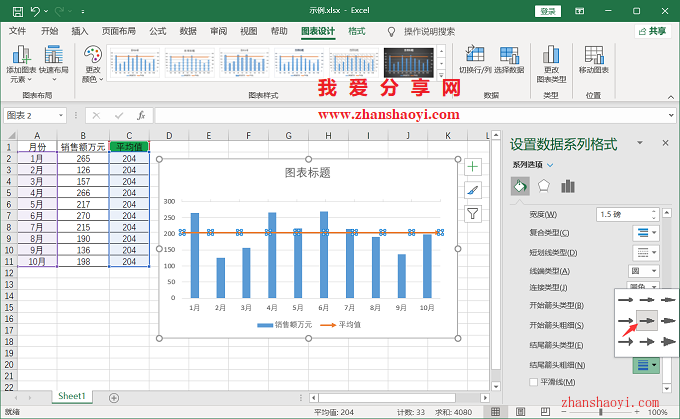This screenshot has width=680, height=419.
Task: Click the Undo icon
Action: pyautogui.click(x=35, y=11)
